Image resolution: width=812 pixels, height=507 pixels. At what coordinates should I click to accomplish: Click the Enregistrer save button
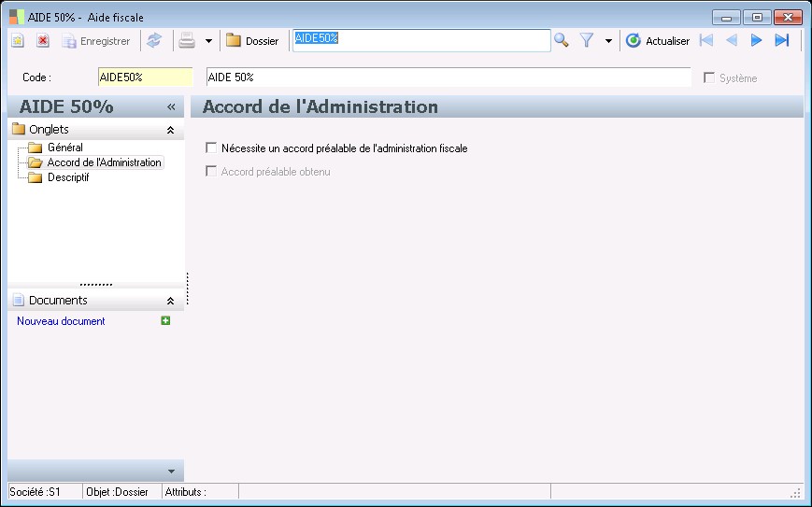click(x=96, y=41)
